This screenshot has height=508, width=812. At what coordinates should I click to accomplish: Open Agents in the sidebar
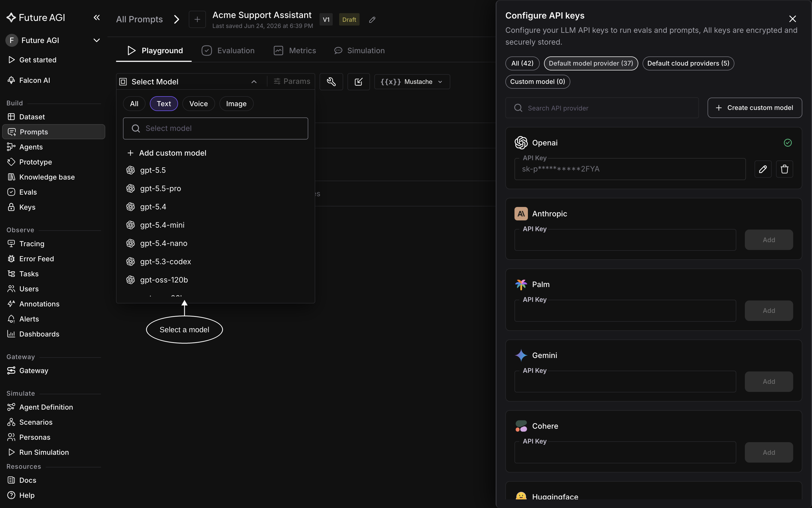[25, 147]
